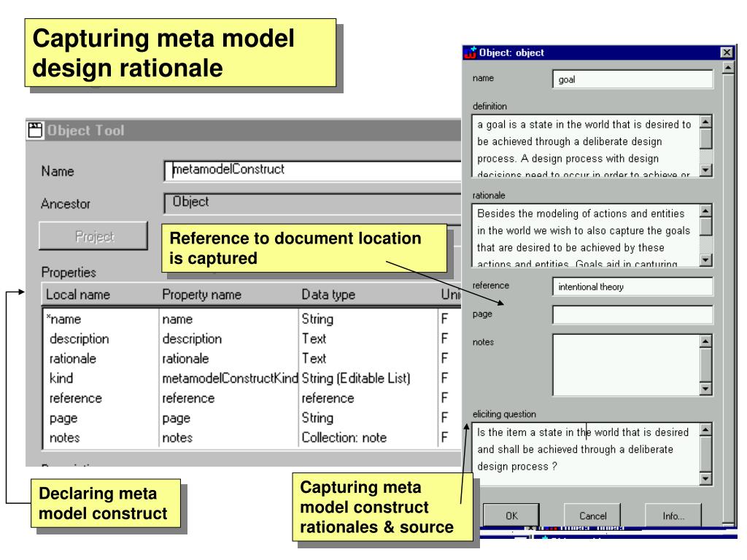The width and height of the screenshot is (747, 560).
Task: Select the description local name cell
Action: point(79,338)
